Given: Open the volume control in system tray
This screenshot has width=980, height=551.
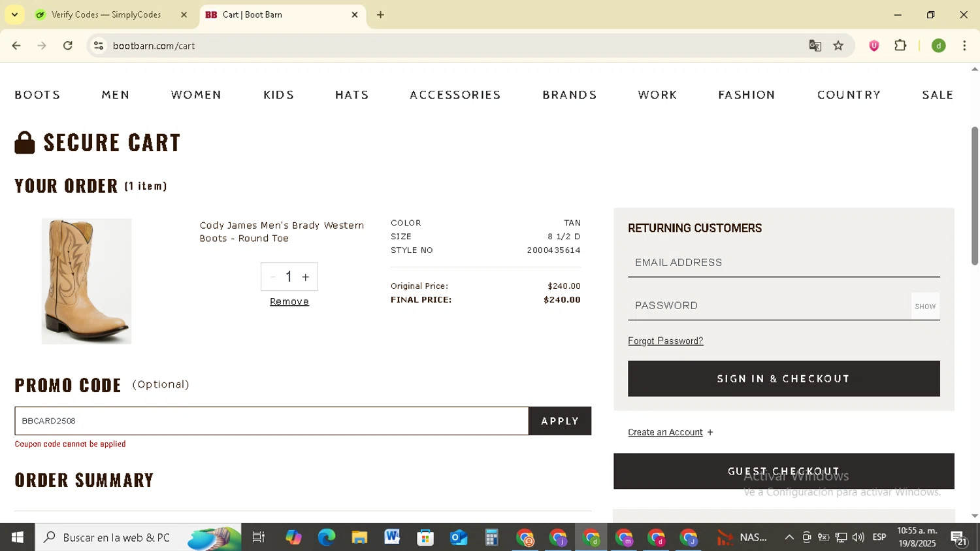Looking at the screenshot, I should [x=858, y=537].
